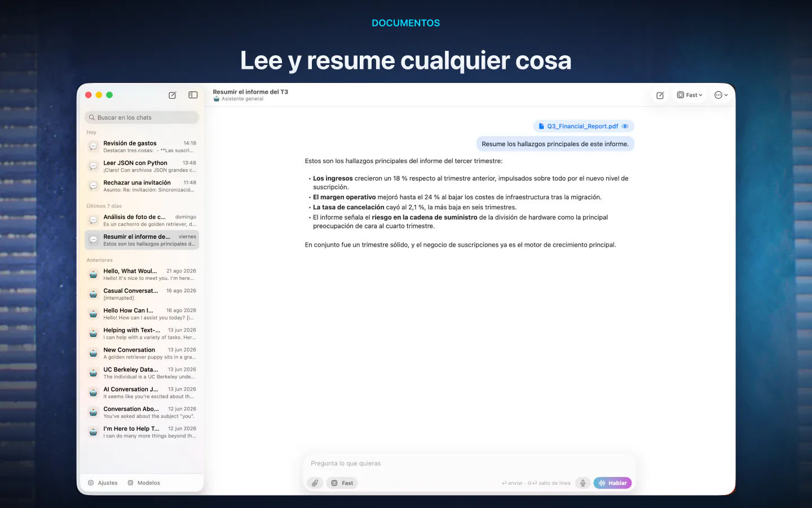Viewport: 812px width, 508px height.
Task: Click the Q3_Financial_Report.pdf attachment
Action: [584, 126]
